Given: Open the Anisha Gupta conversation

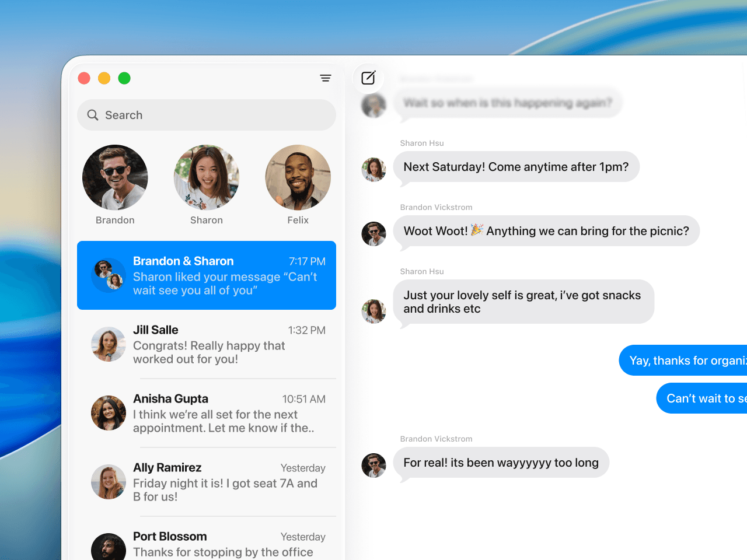Looking at the screenshot, I should point(222,413).
